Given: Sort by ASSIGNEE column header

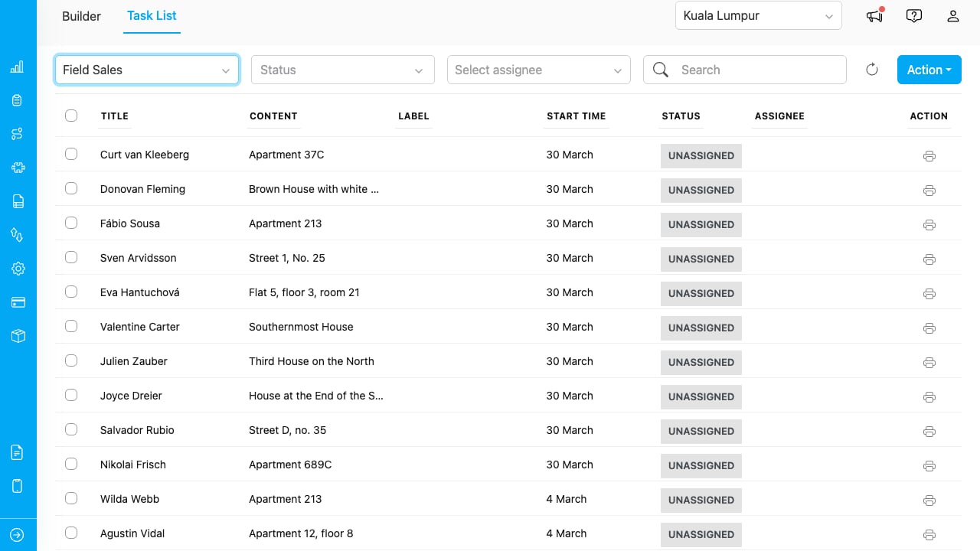Looking at the screenshot, I should pyautogui.click(x=779, y=116).
